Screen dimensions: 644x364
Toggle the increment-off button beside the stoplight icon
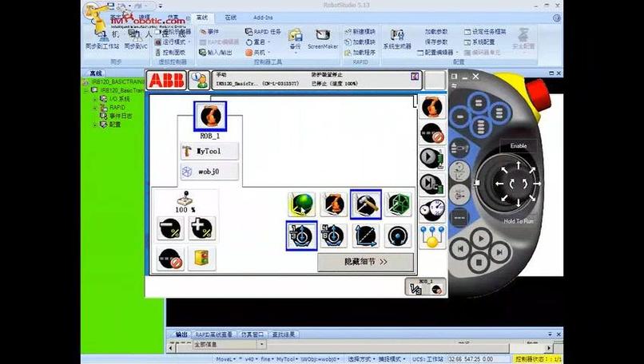coord(170,259)
